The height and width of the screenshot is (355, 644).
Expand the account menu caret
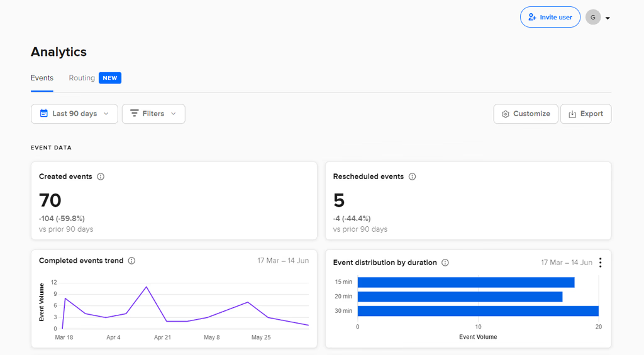[608, 18]
